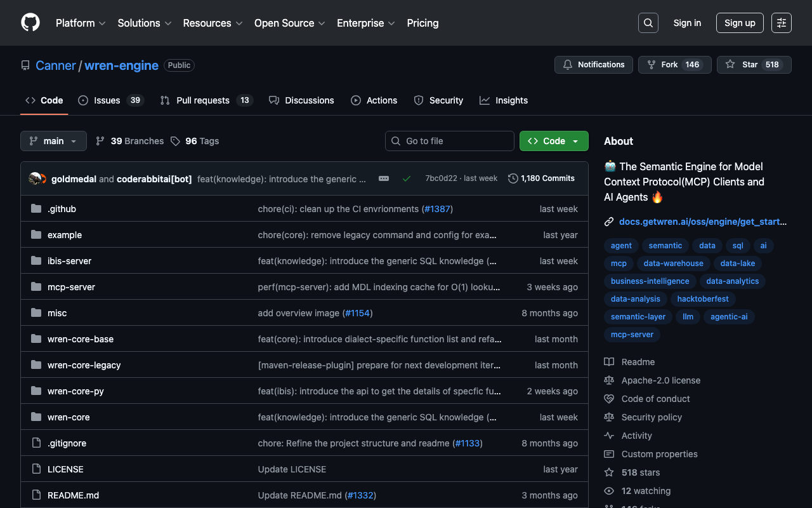Select the semantic-layer topic tag
This screenshot has width=812, height=508.
(x=638, y=317)
